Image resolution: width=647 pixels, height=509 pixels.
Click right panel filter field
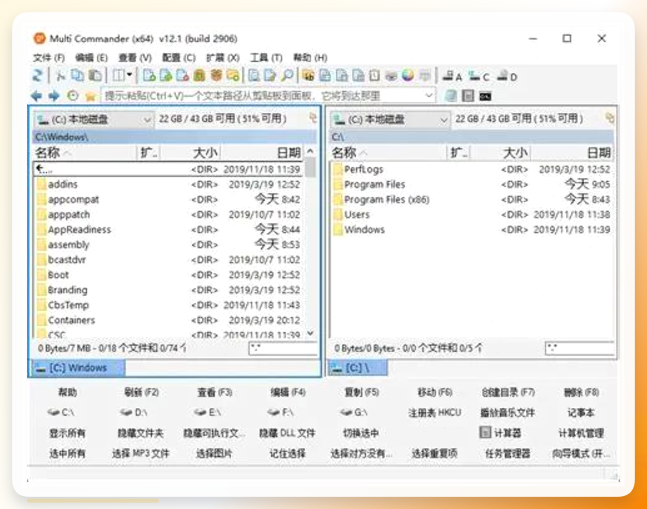click(x=579, y=348)
